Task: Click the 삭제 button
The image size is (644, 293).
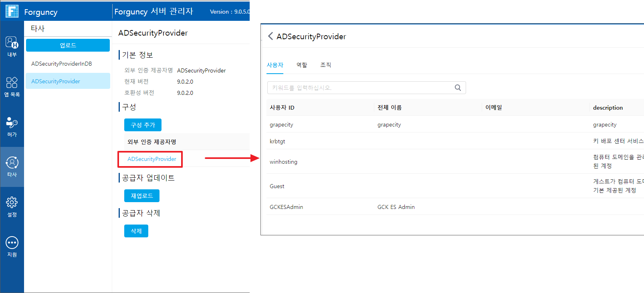Action: tap(136, 231)
